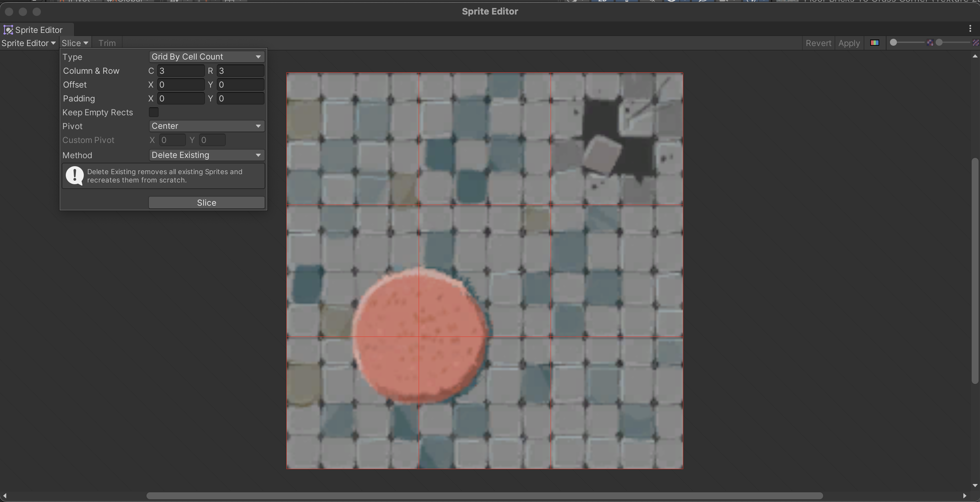Click the Column count C input field

click(x=181, y=71)
